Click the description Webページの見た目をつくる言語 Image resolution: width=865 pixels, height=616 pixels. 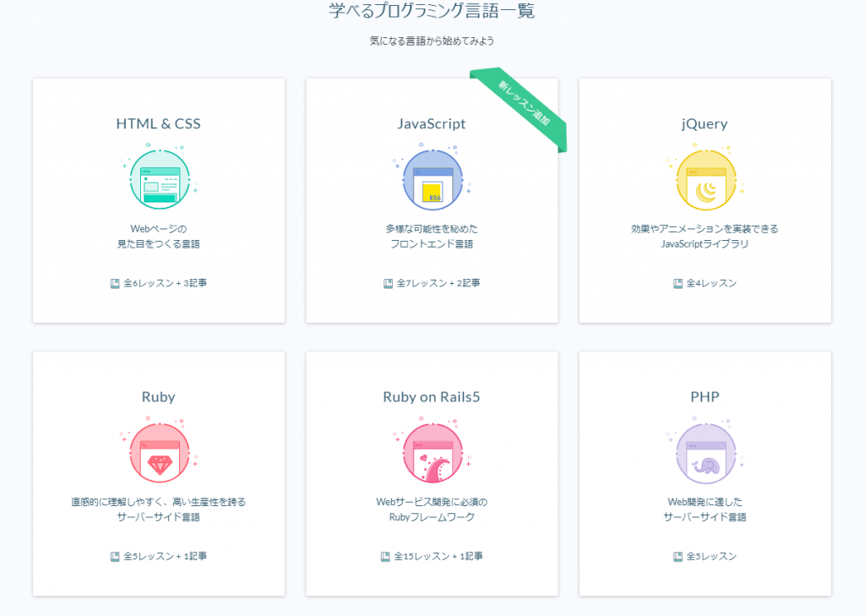(x=158, y=237)
